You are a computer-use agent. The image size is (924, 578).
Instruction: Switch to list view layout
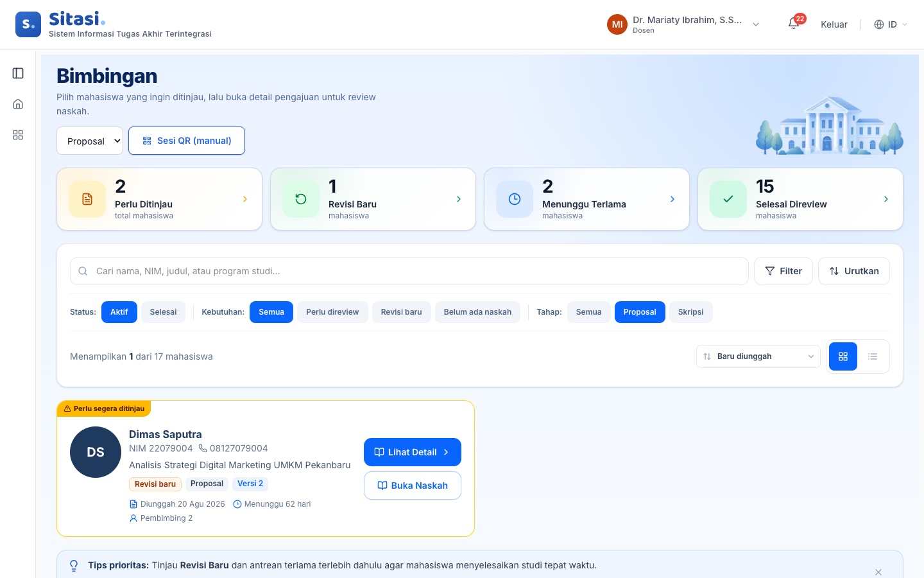tap(873, 356)
